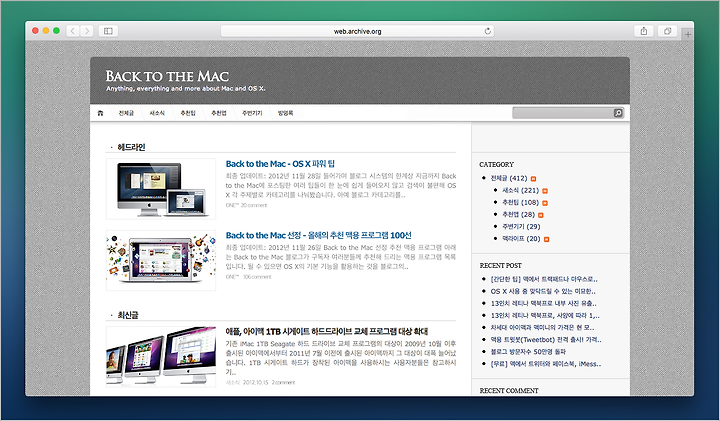Open 추천팁 (108) category
720x421 pixels.
(520, 202)
